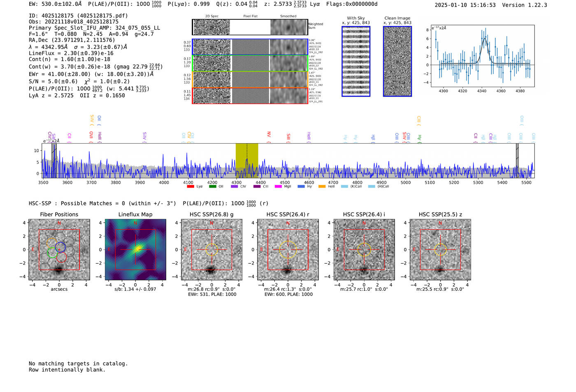This screenshot has height=392, width=576.
Task: Click the Weighted Sum 2D spec cutout
Action: 250,27
